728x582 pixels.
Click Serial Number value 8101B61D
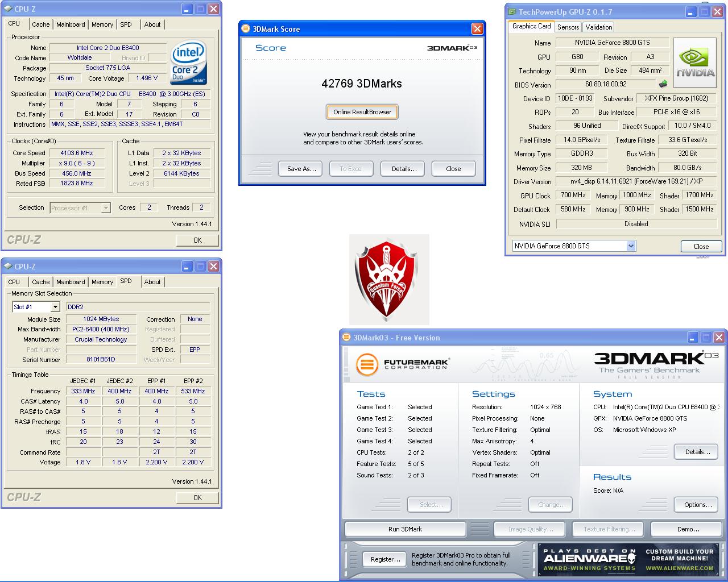tap(101, 360)
